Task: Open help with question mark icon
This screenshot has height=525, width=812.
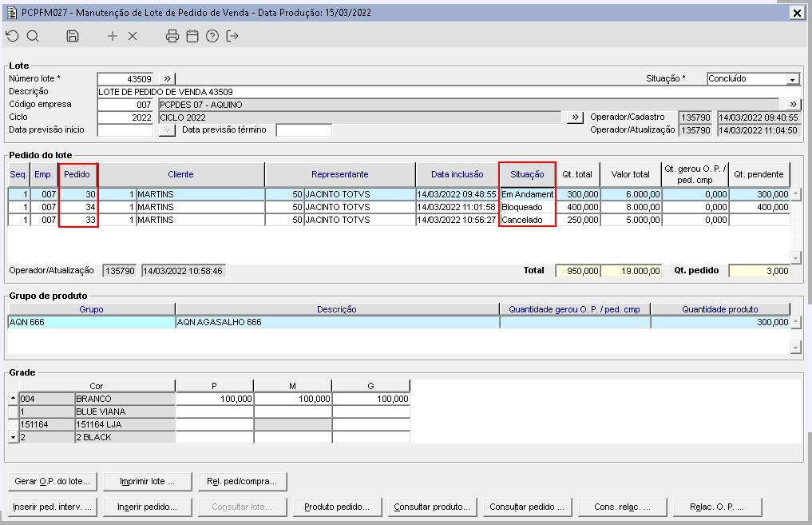Action: coord(212,36)
